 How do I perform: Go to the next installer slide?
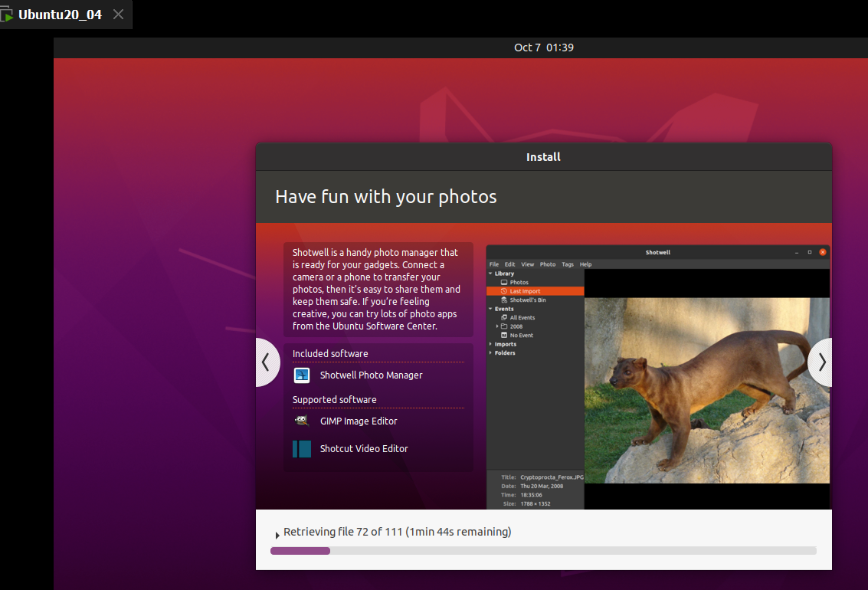click(821, 362)
